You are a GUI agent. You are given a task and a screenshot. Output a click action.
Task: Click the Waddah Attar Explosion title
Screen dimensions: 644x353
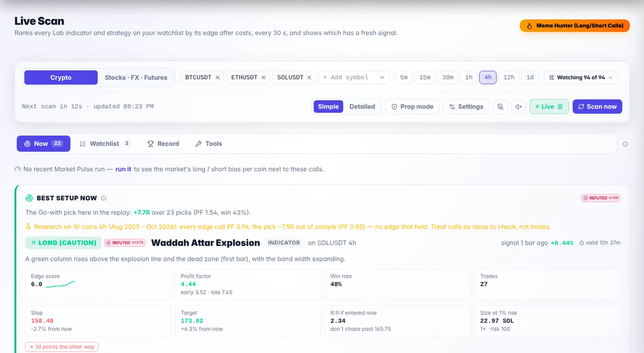coord(205,243)
